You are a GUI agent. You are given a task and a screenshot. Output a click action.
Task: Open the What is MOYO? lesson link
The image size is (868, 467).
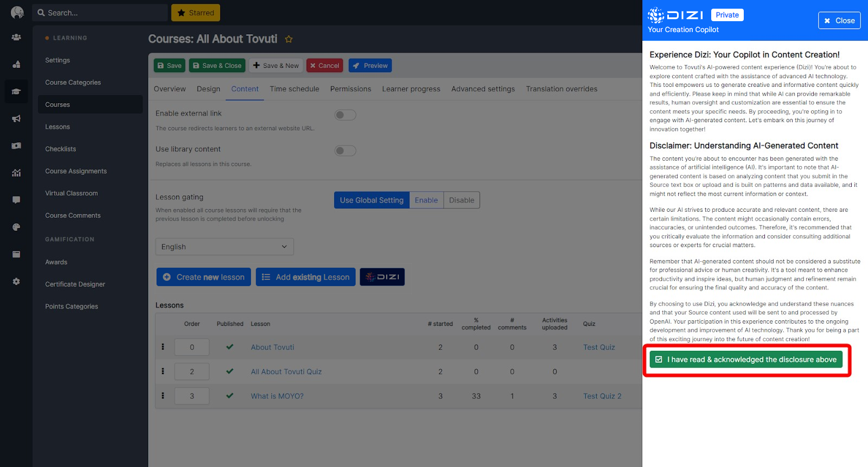277,396
